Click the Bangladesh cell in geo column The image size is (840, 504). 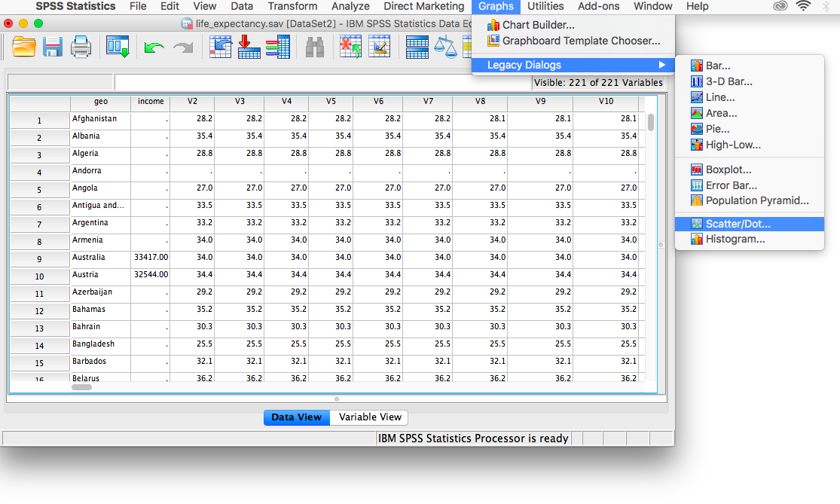(101, 344)
